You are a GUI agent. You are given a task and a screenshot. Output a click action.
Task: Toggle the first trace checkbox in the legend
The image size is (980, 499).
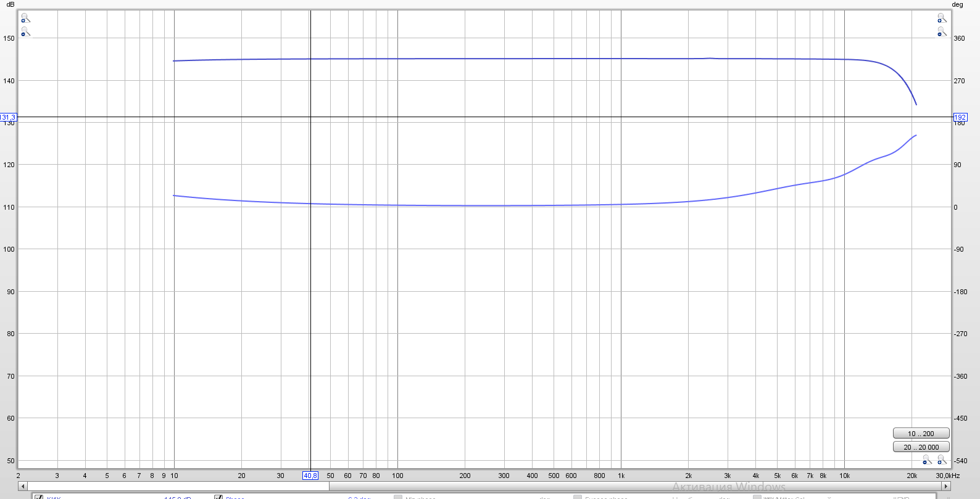point(39,497)
